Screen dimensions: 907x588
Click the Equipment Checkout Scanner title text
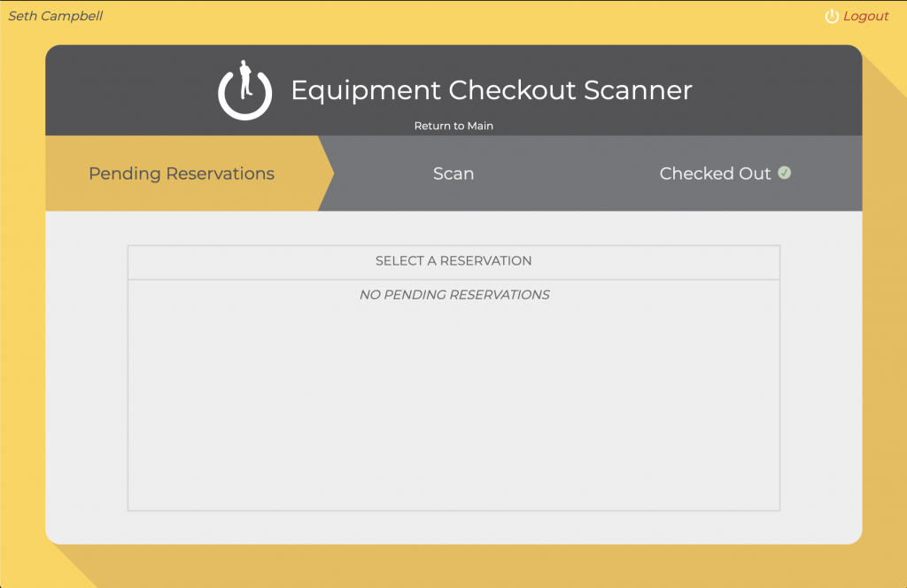491,90
